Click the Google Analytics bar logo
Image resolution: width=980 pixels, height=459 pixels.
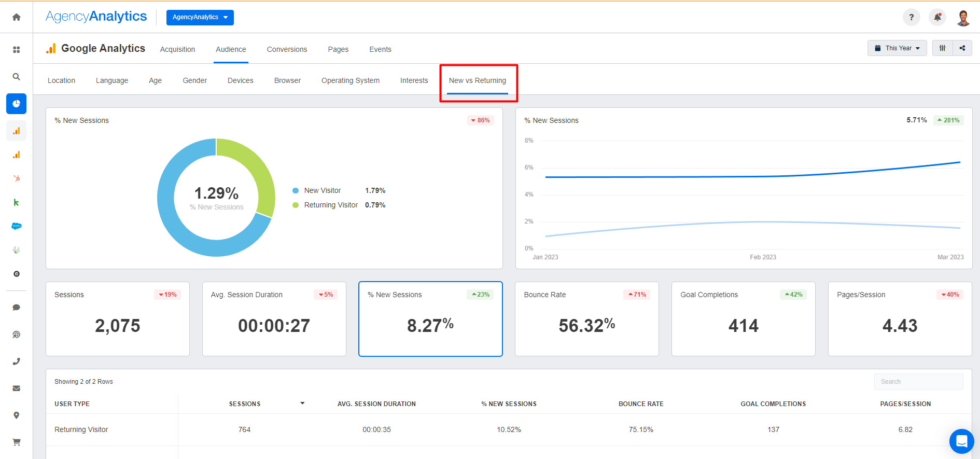pos(51,49)
